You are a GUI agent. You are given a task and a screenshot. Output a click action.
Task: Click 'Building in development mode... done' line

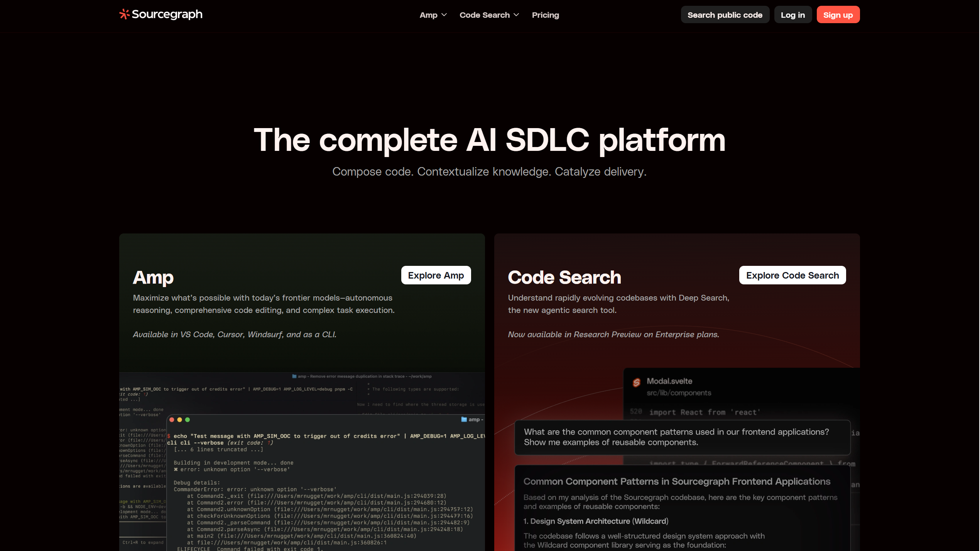point(233,463)
